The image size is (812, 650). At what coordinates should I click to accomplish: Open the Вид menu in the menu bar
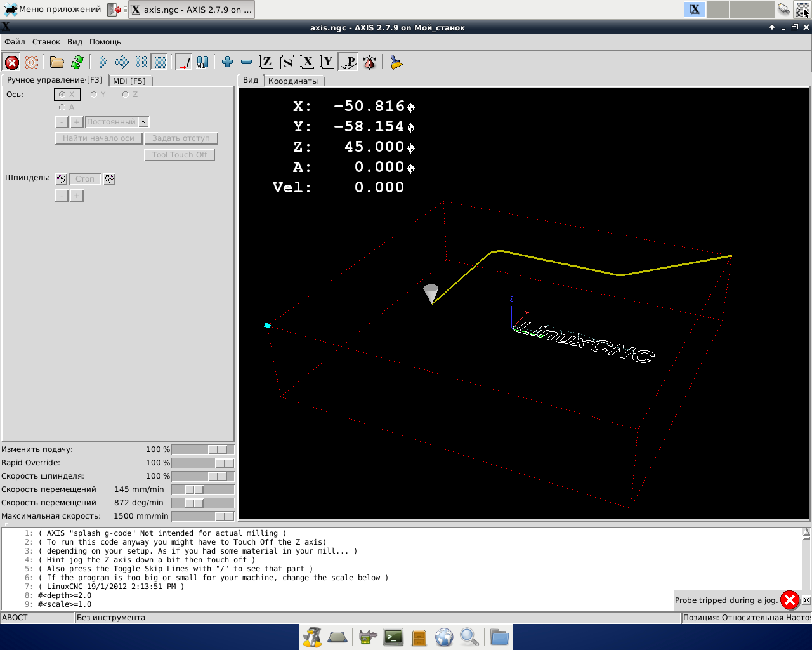point(75,42)
